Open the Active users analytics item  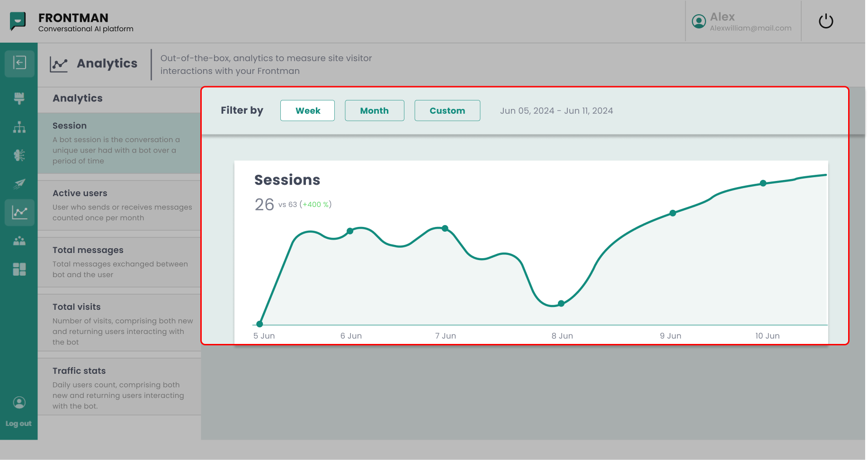coord(119,205)
